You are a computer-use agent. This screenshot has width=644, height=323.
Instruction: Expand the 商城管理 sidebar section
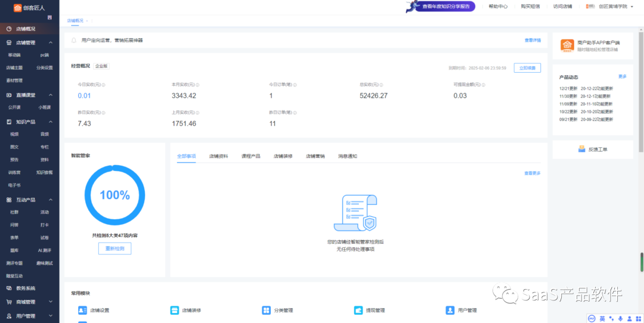[x=50, y=302]
